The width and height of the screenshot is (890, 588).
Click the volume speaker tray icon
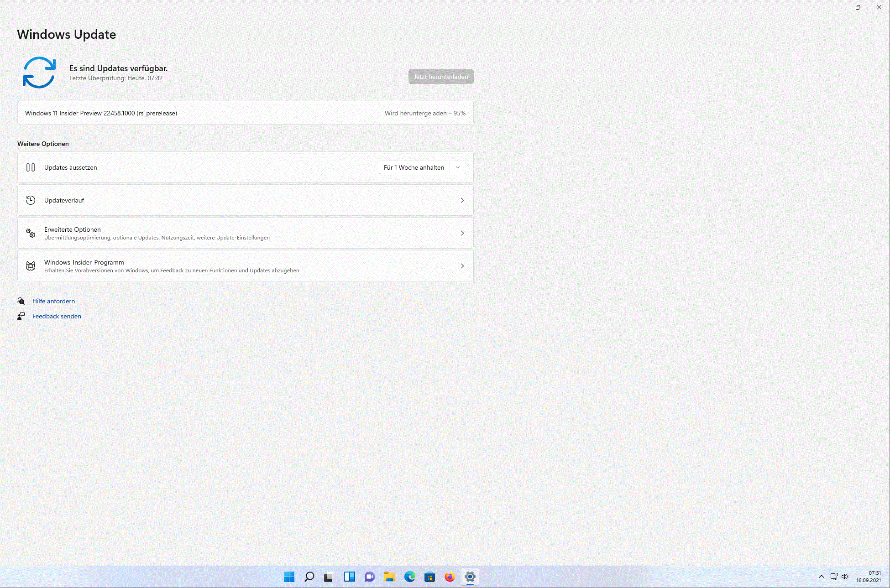point(845,577)
